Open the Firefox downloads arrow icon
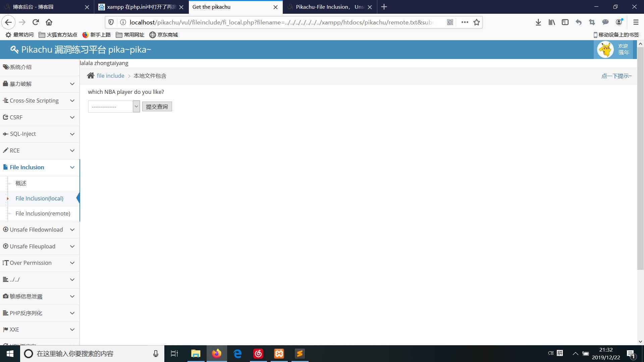644x362 pixels. 538,22
